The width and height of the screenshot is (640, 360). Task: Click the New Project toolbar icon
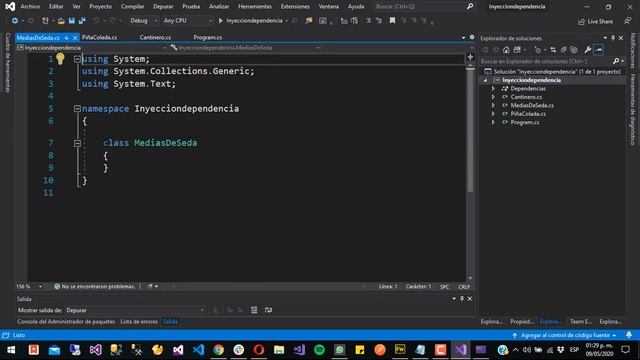tap(45, 20)
